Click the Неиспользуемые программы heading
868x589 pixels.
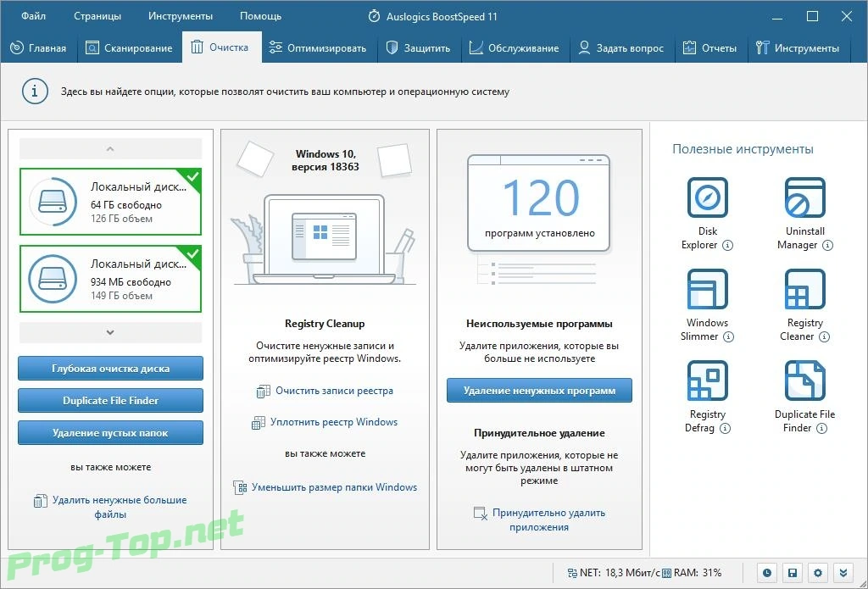click(539, 323)
